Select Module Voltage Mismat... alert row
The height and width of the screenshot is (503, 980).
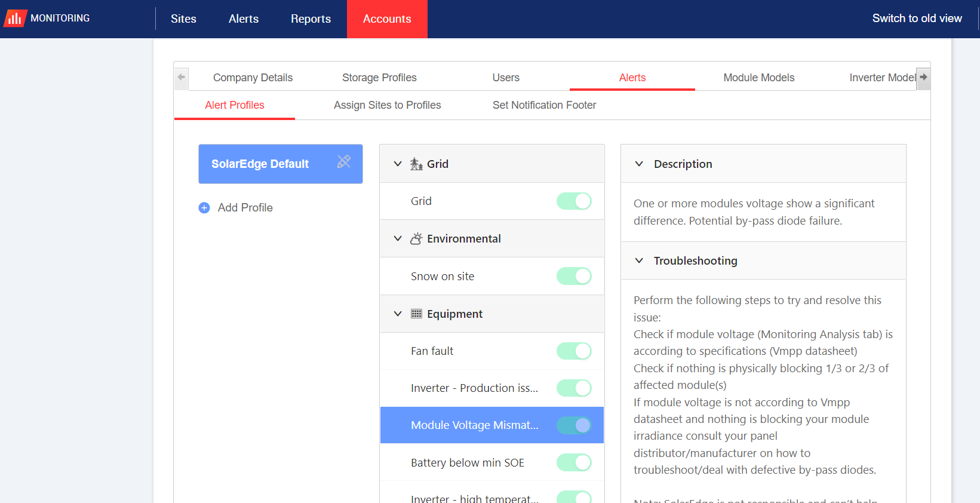pyautogui.click(x=492, y=425)
